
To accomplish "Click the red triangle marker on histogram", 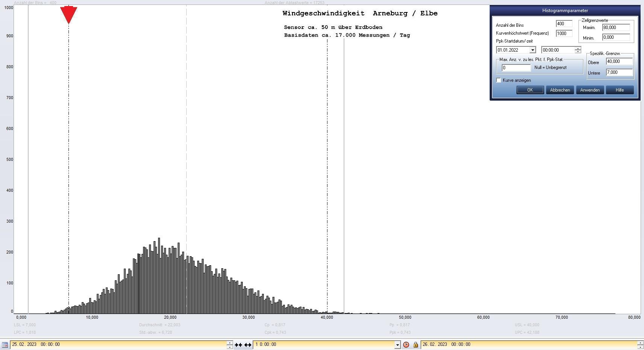I will point(69,15).
